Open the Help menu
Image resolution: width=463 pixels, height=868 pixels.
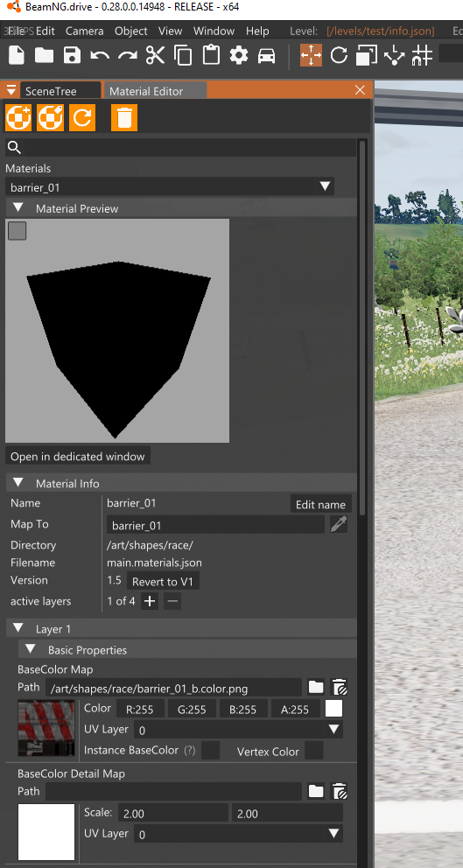(257, 31)
